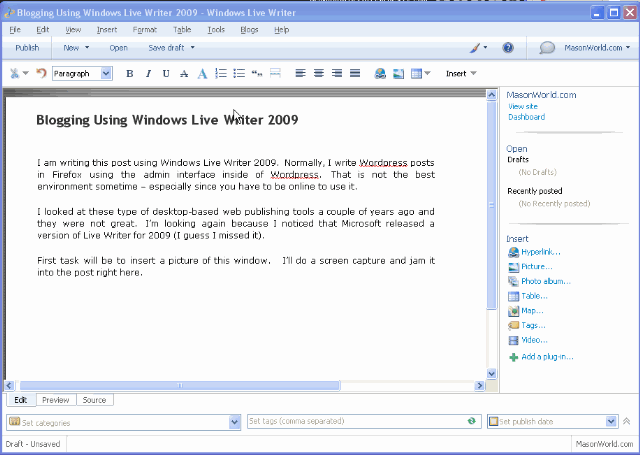Open the Tools menu
This screenshot has width=640, height=455.
tap(216, 30)
